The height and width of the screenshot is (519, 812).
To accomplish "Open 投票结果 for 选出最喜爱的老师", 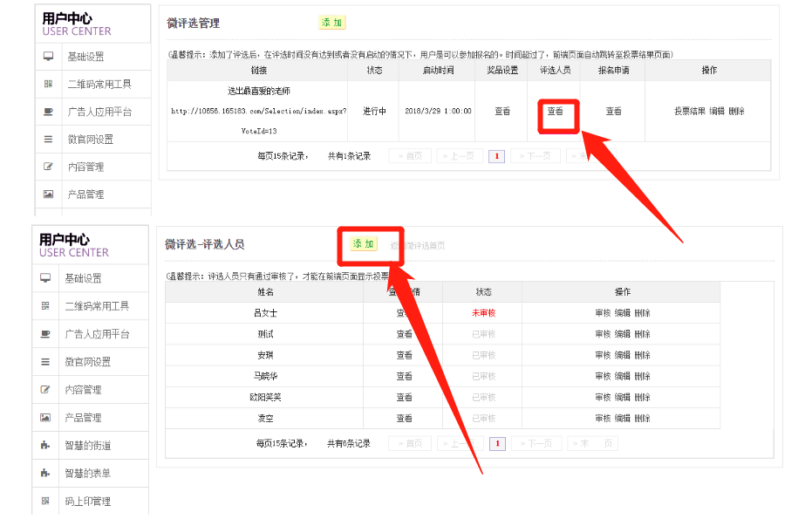I will tap(689, 112).
